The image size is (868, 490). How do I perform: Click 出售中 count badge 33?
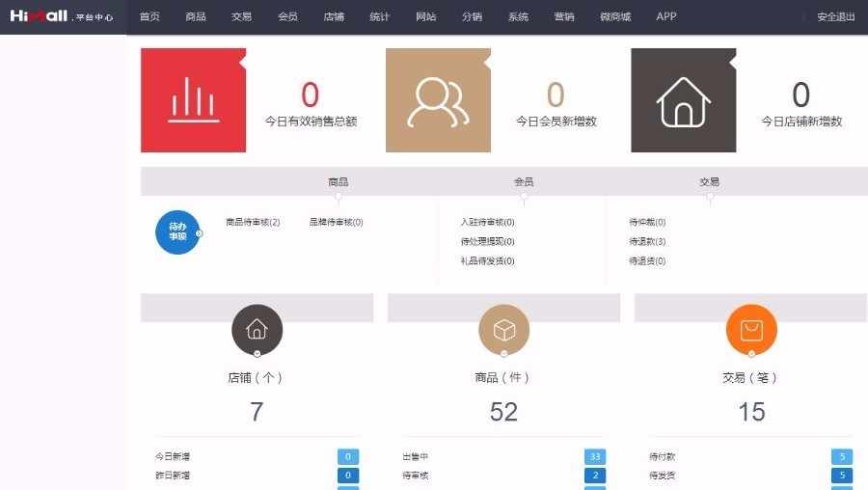595,456
